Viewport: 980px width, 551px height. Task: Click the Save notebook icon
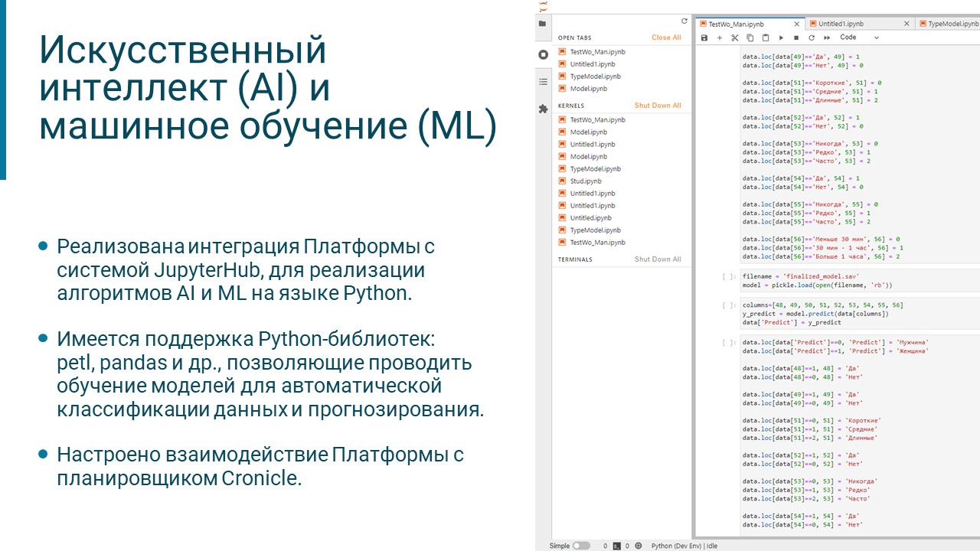tap(704, 37)
